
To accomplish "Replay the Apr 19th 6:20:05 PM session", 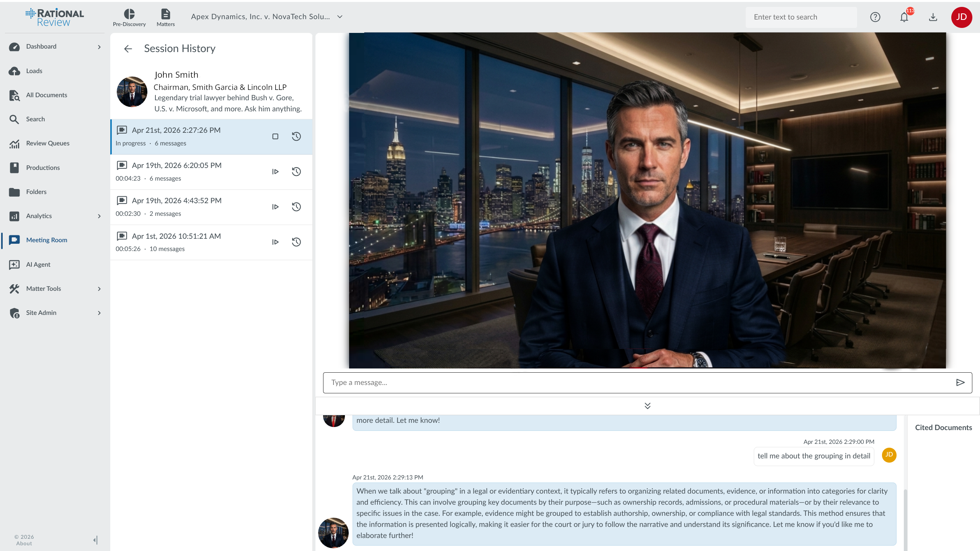I will [x=275, y=172].
